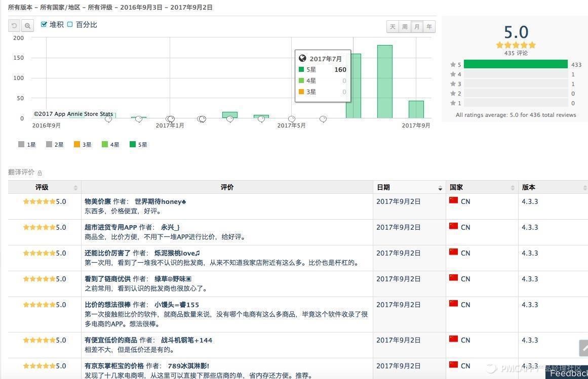
Task: Click the 3-star rating bar row
Action: click(516, 84)
